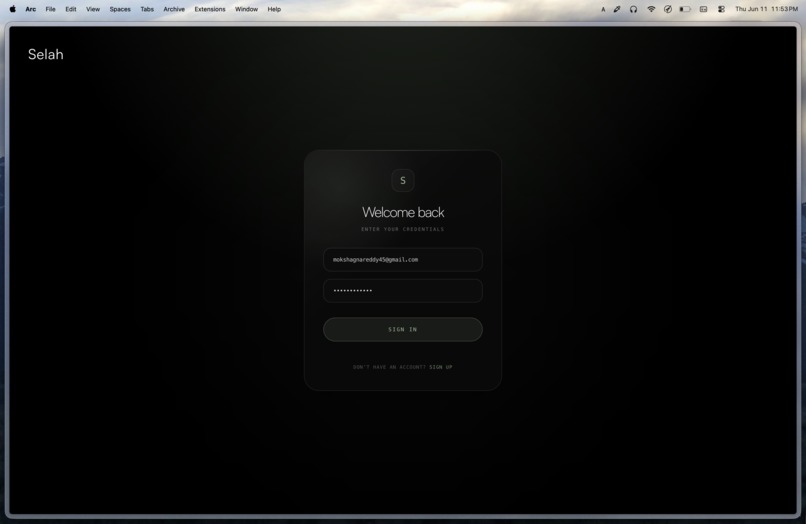Click the date and time in menu bar

766,9
